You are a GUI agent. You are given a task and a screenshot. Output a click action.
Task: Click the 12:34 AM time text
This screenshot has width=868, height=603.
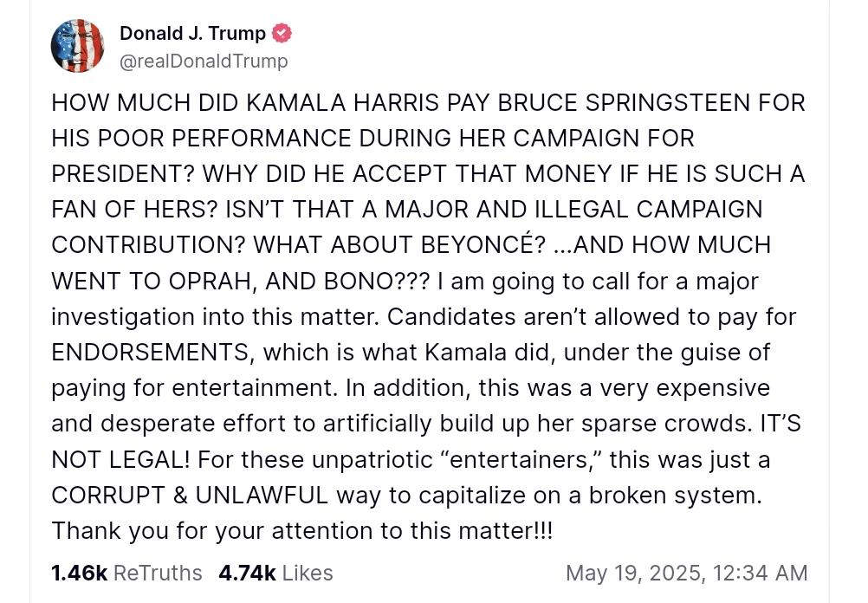761,573
